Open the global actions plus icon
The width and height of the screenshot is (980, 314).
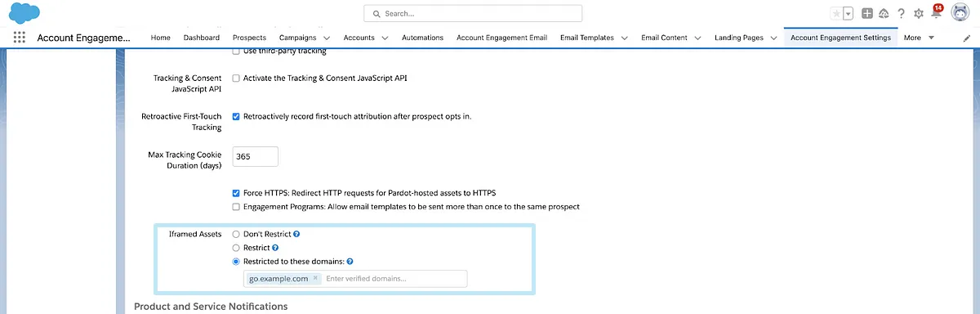point(867,13)
